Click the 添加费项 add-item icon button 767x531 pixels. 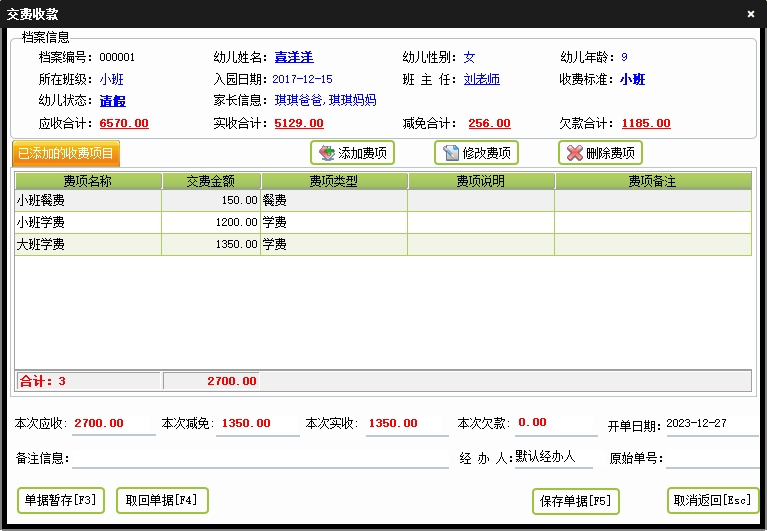[x=352, y=153]
